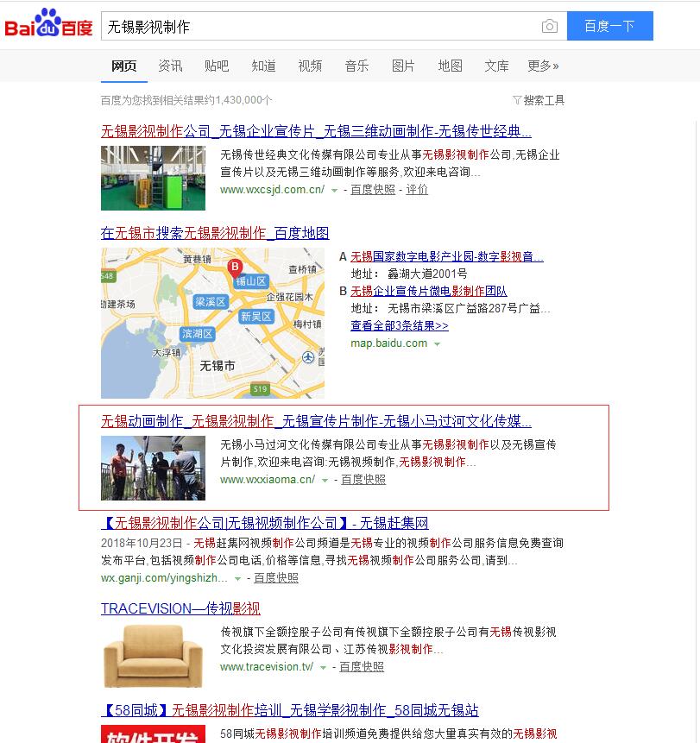The image size is (700, 743).
Task: Click S19 highway badge on map
Action: point(260,389)
